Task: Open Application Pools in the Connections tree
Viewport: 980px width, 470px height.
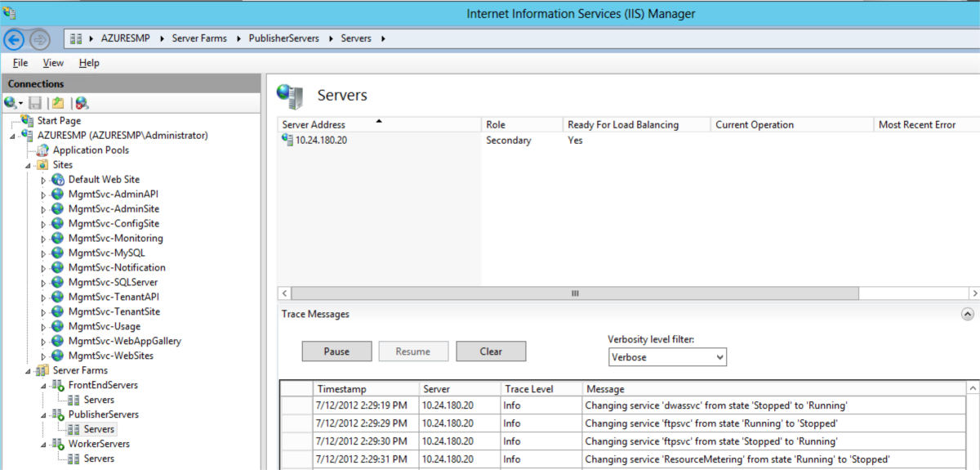Action: click(x=90, y=150)
